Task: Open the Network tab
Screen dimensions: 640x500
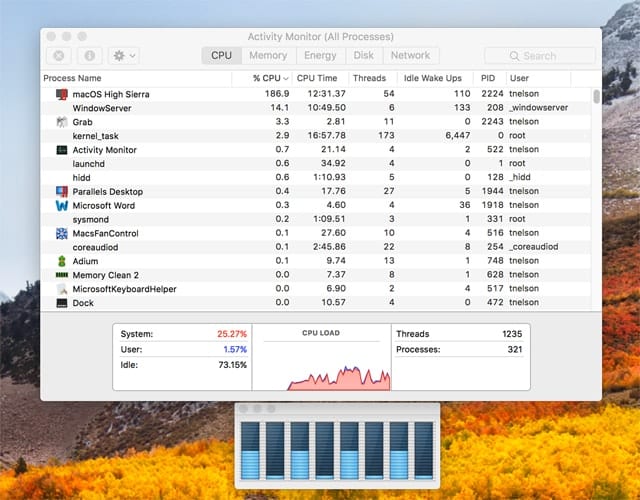Action: (410, 56)
